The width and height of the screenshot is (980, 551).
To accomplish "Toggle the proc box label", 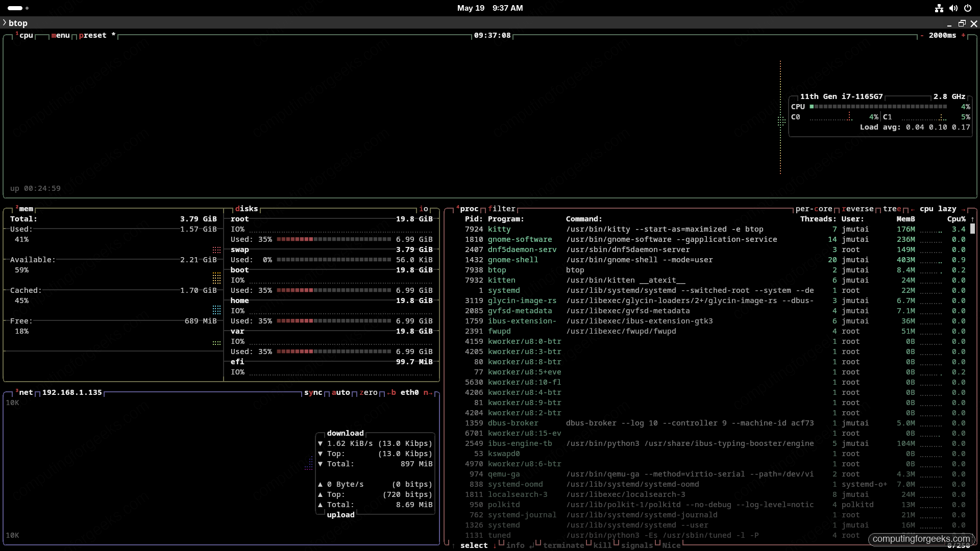I will 468,209.
